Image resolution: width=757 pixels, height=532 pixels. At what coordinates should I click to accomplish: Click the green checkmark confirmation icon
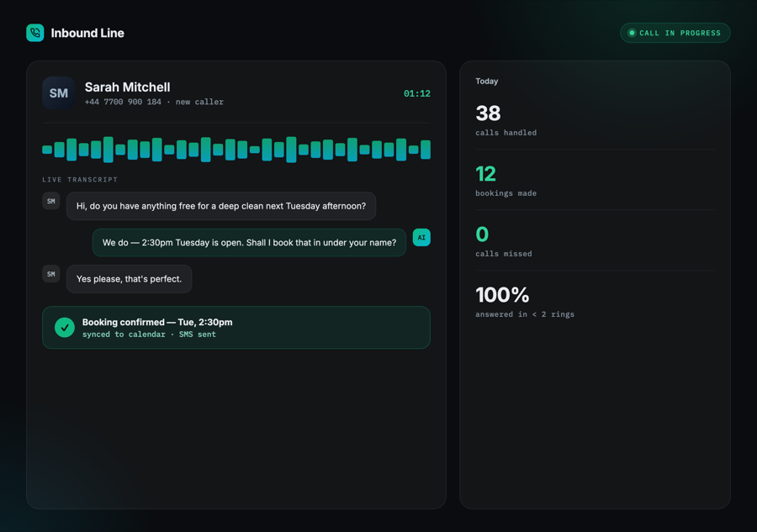point(64,328)
